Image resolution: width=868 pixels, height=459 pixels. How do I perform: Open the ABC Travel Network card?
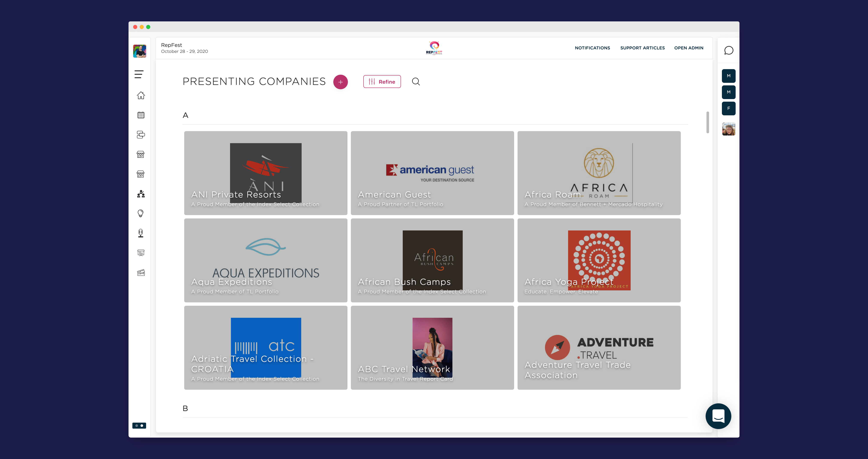(x=432, y=348)
